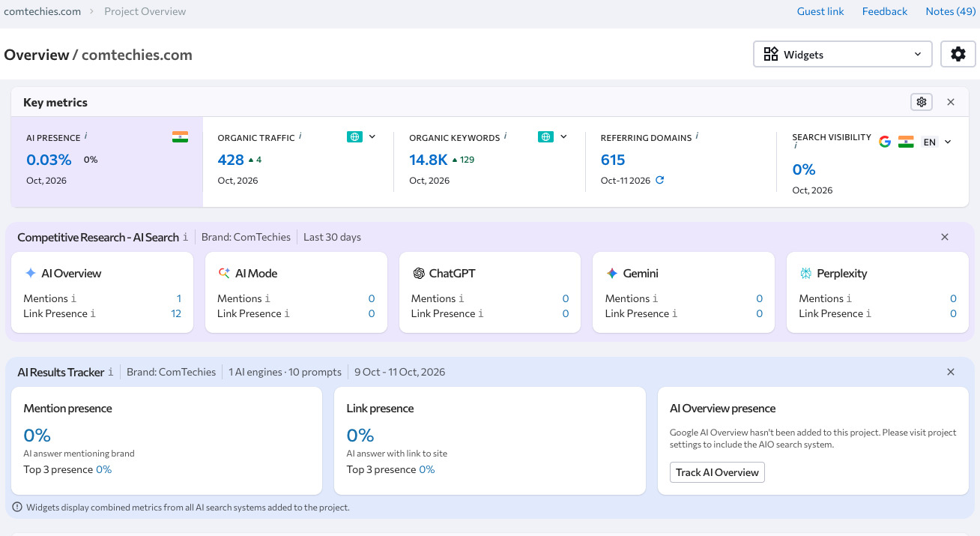Open Link presence 0% value

pyautogui.click(x=360, y=436)
